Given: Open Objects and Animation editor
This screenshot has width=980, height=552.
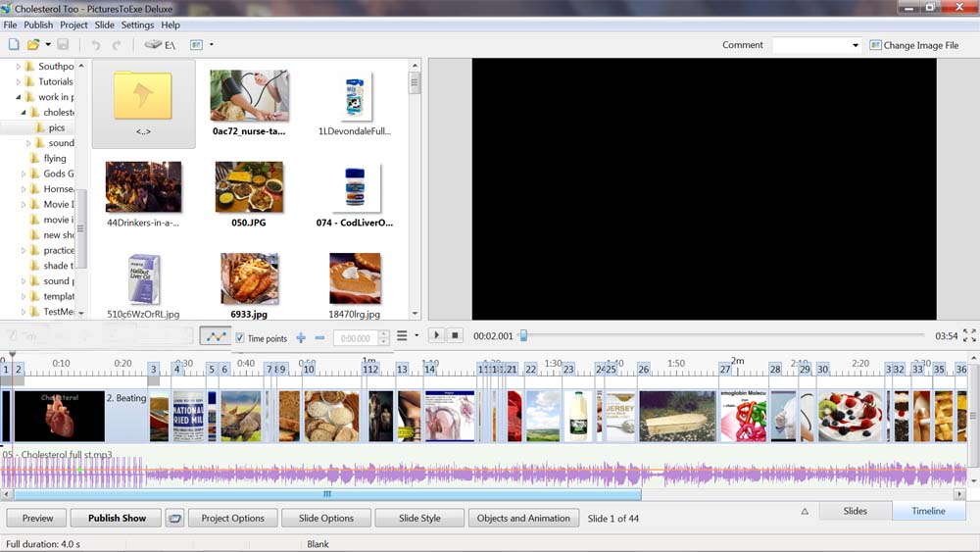Looking at the screenshot, I should click(523, 518).
